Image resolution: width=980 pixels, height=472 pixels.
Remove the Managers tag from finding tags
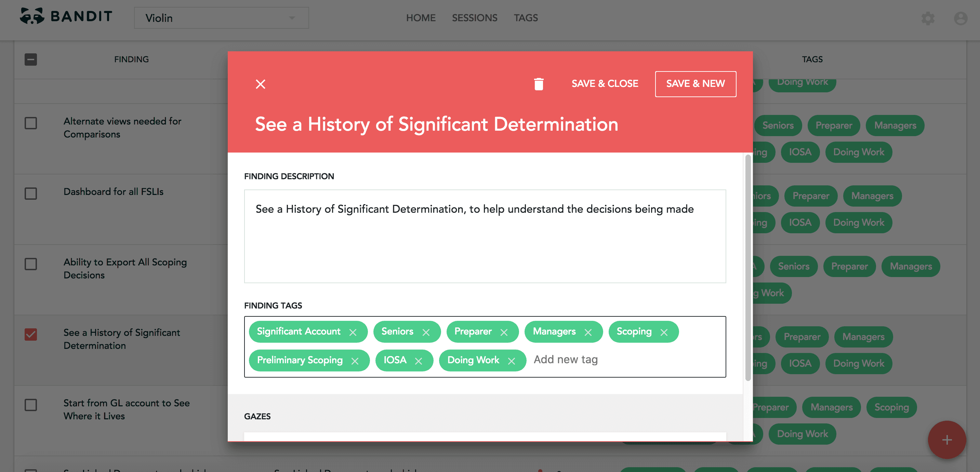click(x=588, y=332)
